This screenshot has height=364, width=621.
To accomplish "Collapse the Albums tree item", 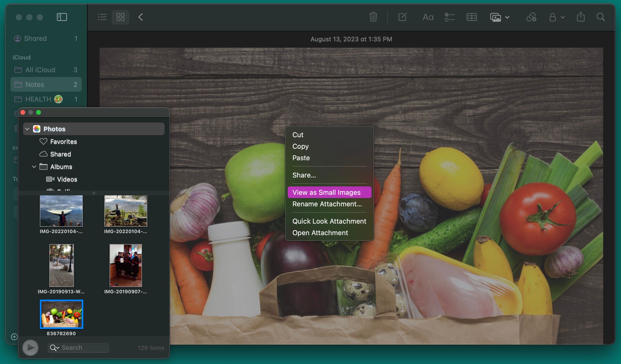I will [34, 167].
